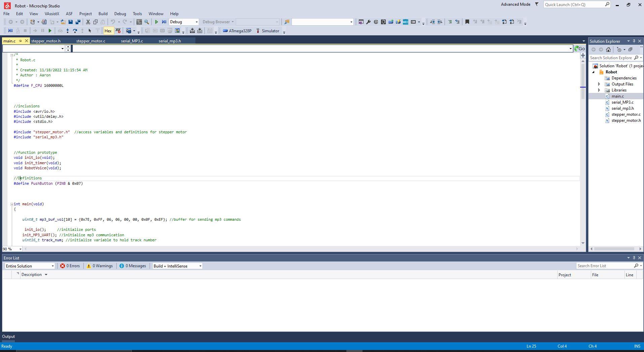Open the Build menu
Image resolution: width=644 pixels, height=352 pixels.
tap(103, 14)
